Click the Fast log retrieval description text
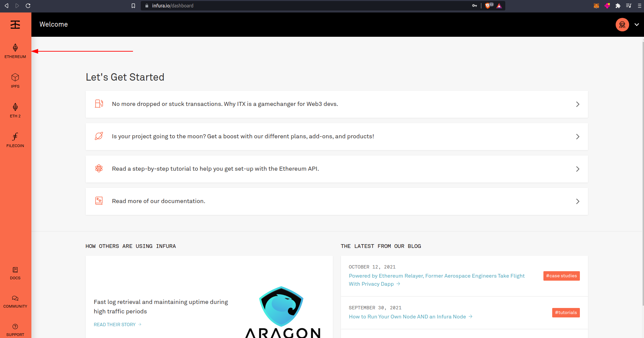This screenshot has height=338, width=644. pos(161,307)
